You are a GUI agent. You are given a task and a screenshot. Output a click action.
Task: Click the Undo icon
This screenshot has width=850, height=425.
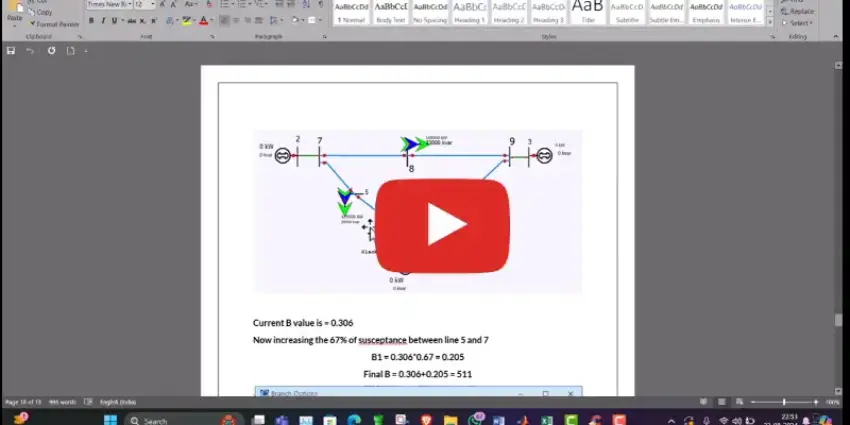click(x=30, y=50)
